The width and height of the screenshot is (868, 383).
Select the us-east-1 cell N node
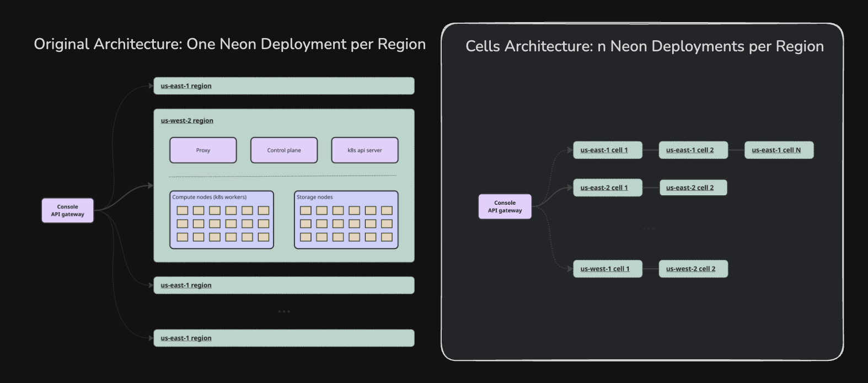[x=779, y=150]
